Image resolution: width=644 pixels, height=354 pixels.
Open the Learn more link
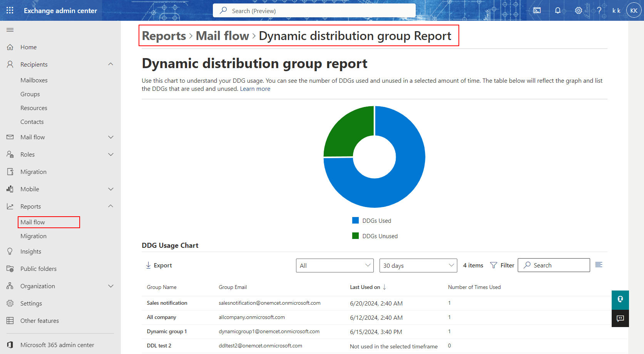coord(255,88)
